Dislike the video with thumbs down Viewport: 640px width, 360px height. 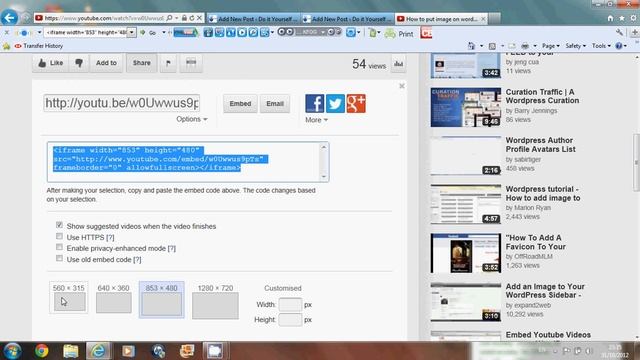pos(79,63)
